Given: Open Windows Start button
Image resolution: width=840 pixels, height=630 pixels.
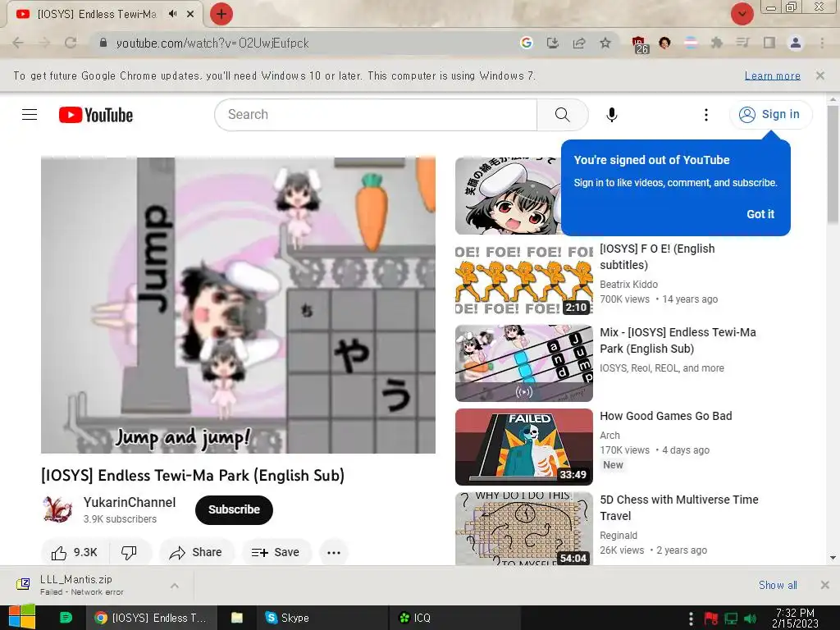Looking at the screenshot, I should click(x=22, y=618).
